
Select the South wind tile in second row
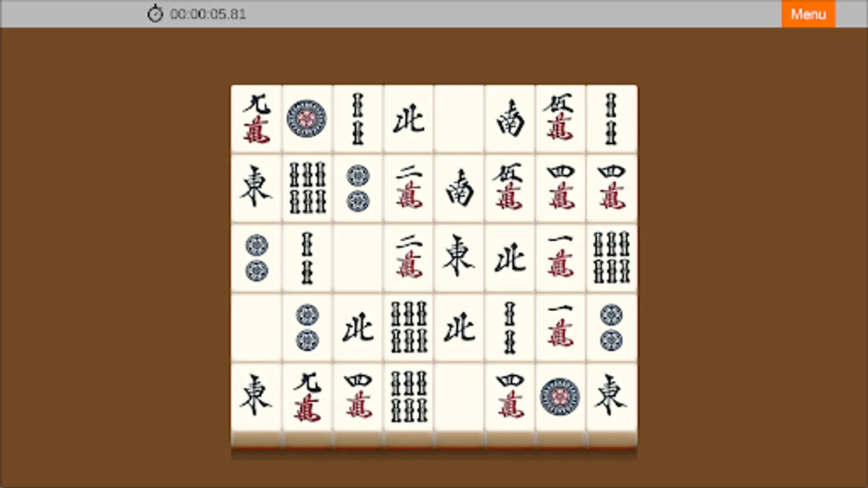pos(459,188)
